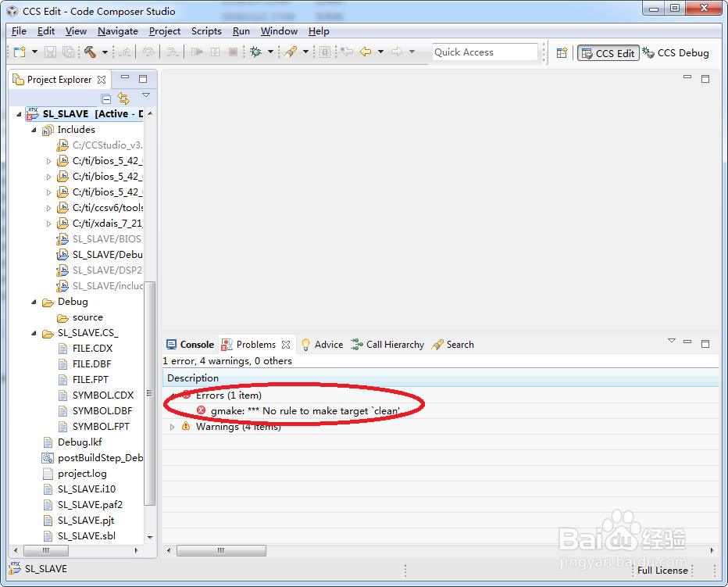The image size is (728, 587).
Task: Open the Window menu
Action: (x=279, y=31)
